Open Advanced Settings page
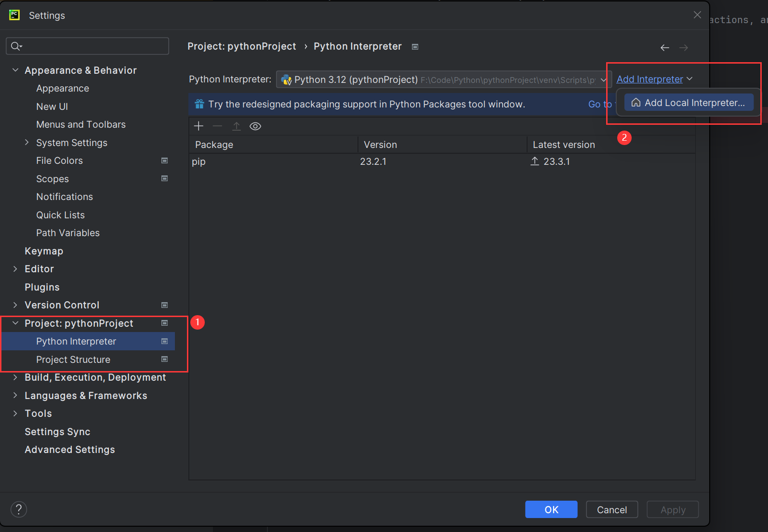 click(x=70, y=450)
